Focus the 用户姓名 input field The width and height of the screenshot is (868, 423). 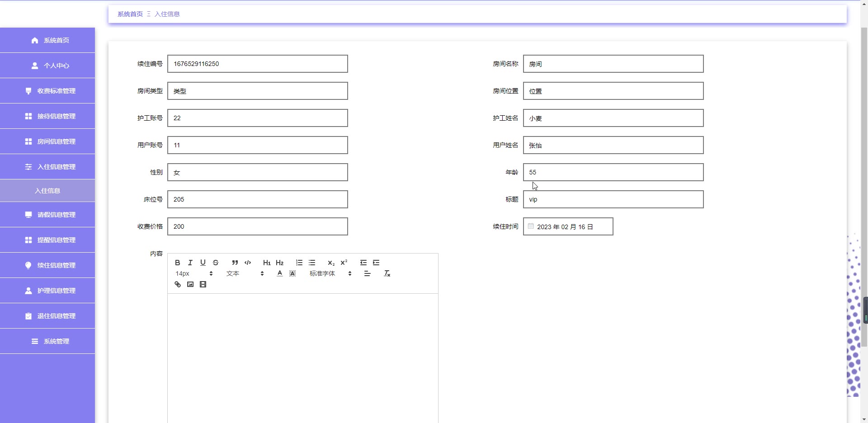613,145
